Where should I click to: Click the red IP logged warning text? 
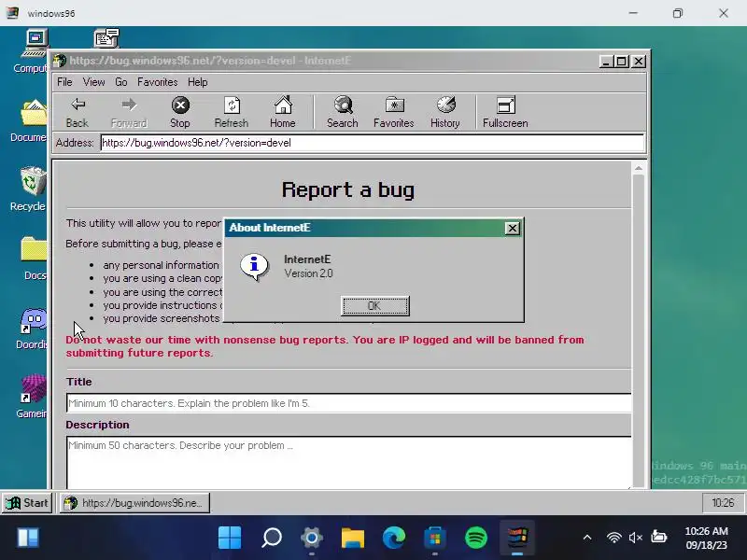[324, 346]
